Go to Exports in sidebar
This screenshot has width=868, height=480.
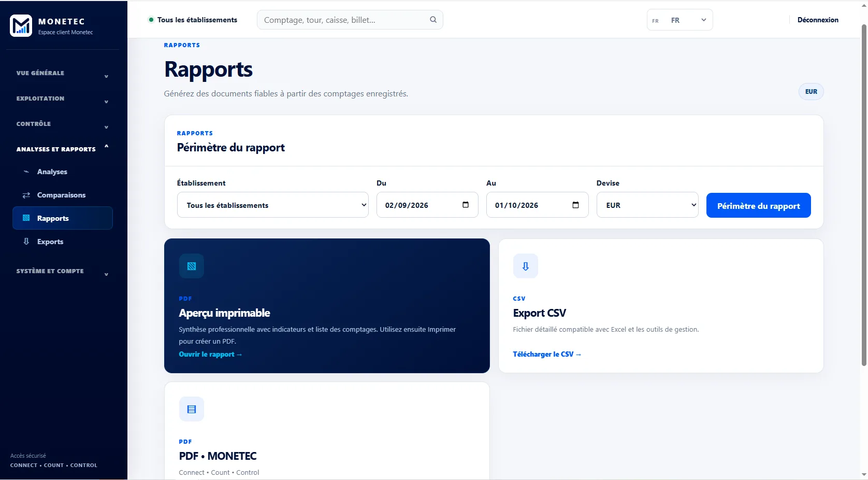click(x=63, y=242)
